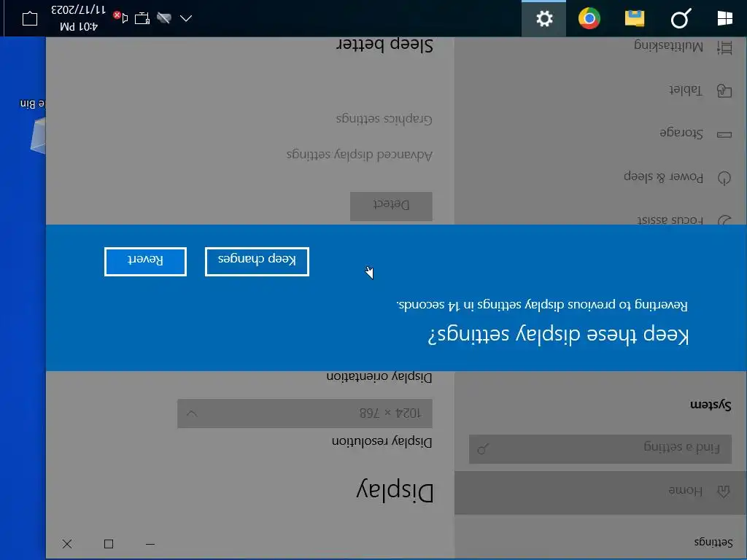Open File Explorer from taskbar

(635, 18)
